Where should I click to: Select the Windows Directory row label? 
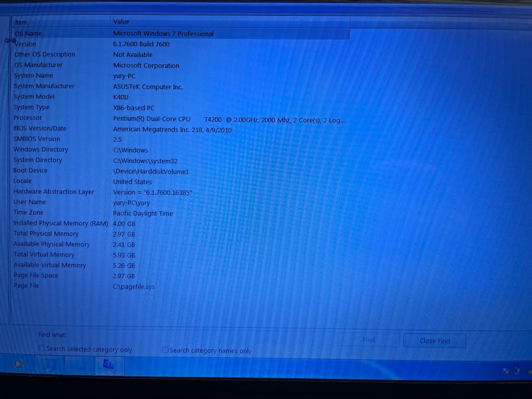[x=40, y=149]
